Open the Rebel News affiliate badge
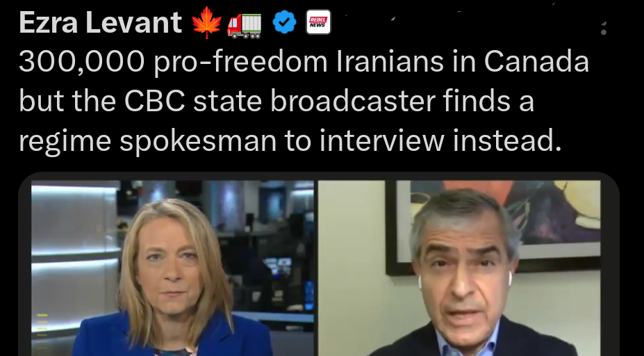Image resolution: width=644 pixels, height=356 pixels. pyautogui.click(x=318, y=22)
